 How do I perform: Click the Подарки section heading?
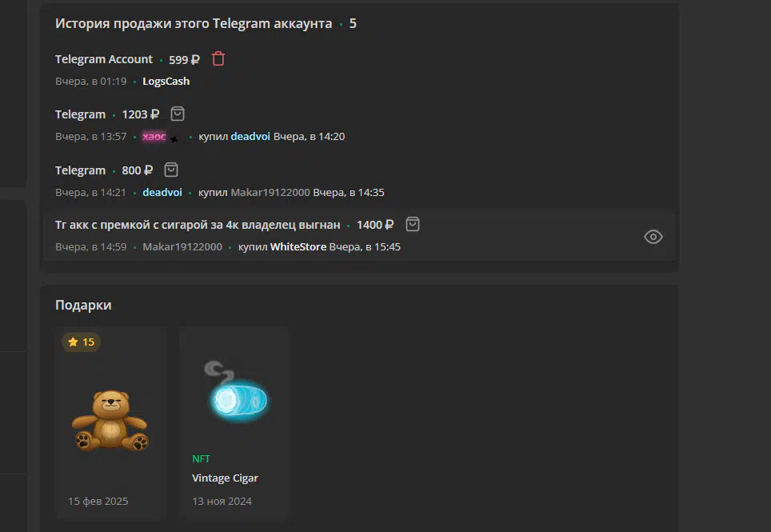(x=83, y=305)
